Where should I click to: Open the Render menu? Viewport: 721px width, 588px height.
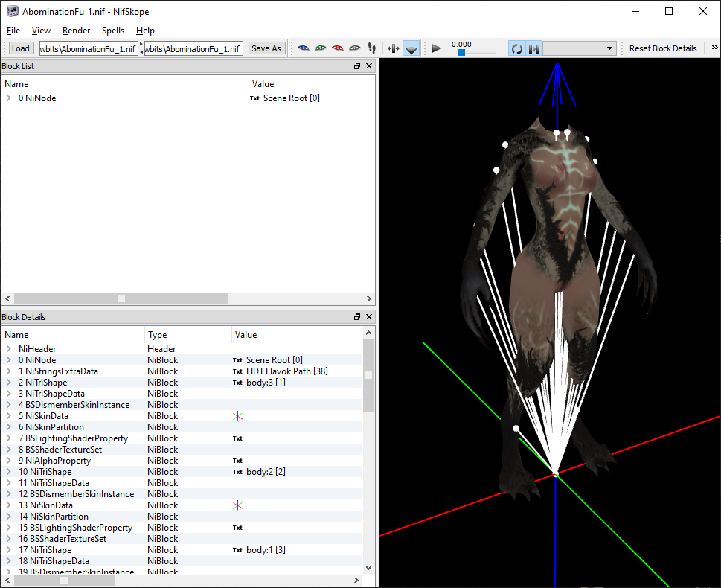point(77,31)
